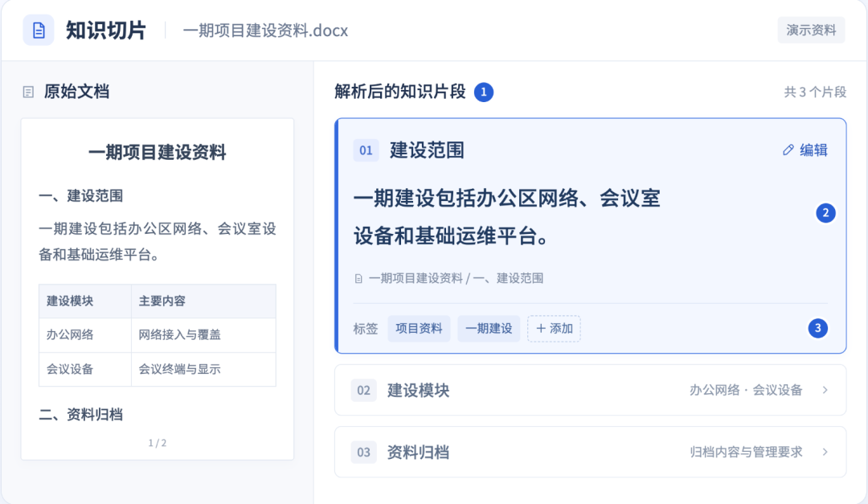
Task: Click the pencil edit icon on 建设范围
Action: [x=788, y=150]
